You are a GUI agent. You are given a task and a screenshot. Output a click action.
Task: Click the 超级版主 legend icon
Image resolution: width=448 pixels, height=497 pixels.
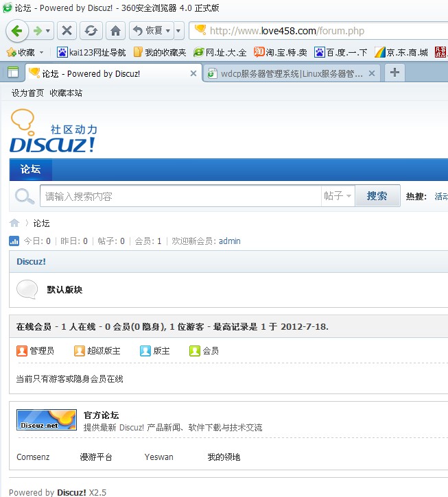pyautogui.click(x=80, y=351)
